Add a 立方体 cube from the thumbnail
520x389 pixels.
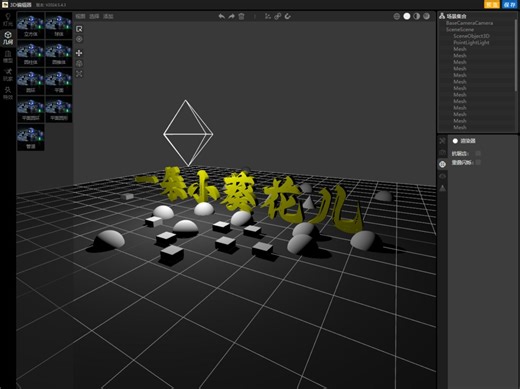click(31, 25)
